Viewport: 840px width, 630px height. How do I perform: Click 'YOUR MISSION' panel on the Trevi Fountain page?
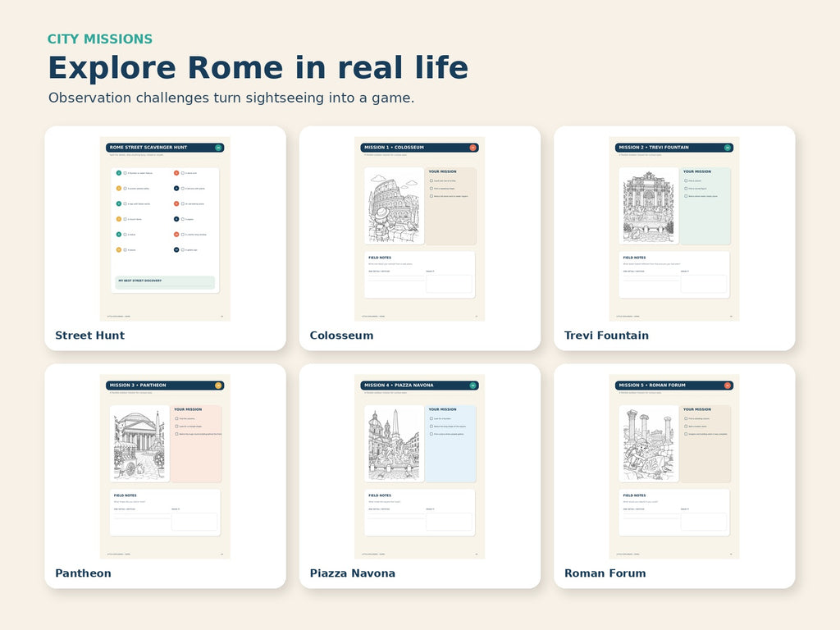tap(705, 206)
